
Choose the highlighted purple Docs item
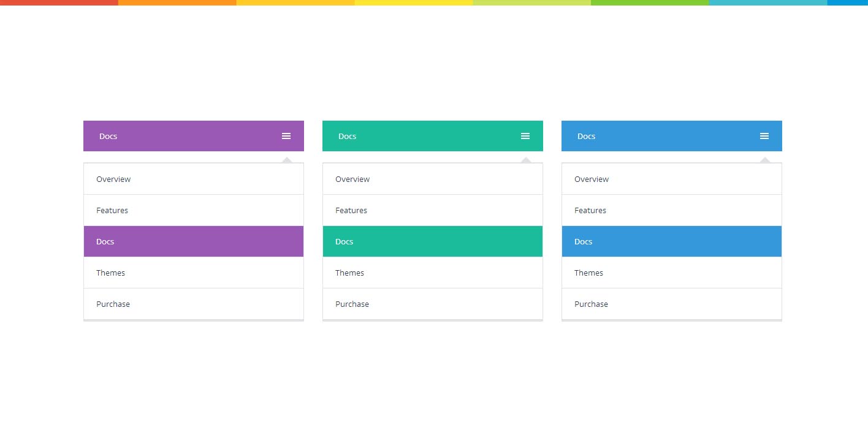pyautogui.click(x=194, y=241)
